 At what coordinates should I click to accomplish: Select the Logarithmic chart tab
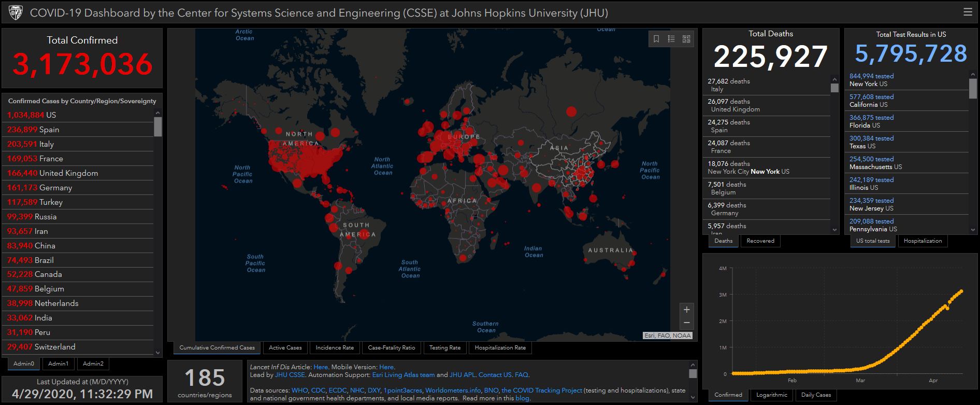pyautogui.click(x=772, y=395)
